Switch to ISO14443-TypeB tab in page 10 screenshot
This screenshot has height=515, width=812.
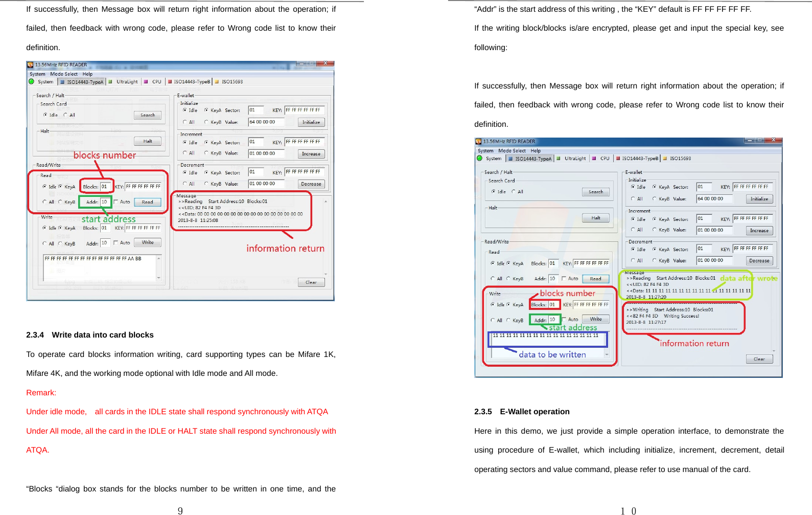[637, 158]
